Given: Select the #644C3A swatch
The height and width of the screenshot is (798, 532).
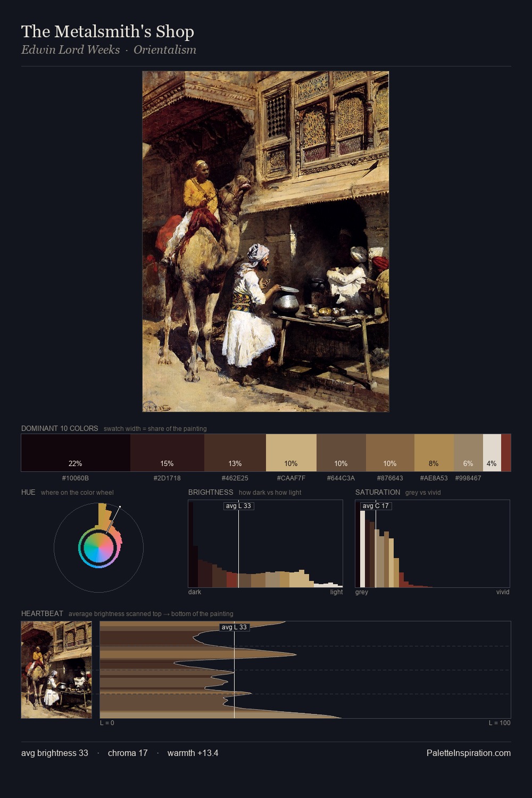Looking at the screenshot, I should [x=341, y=453].
